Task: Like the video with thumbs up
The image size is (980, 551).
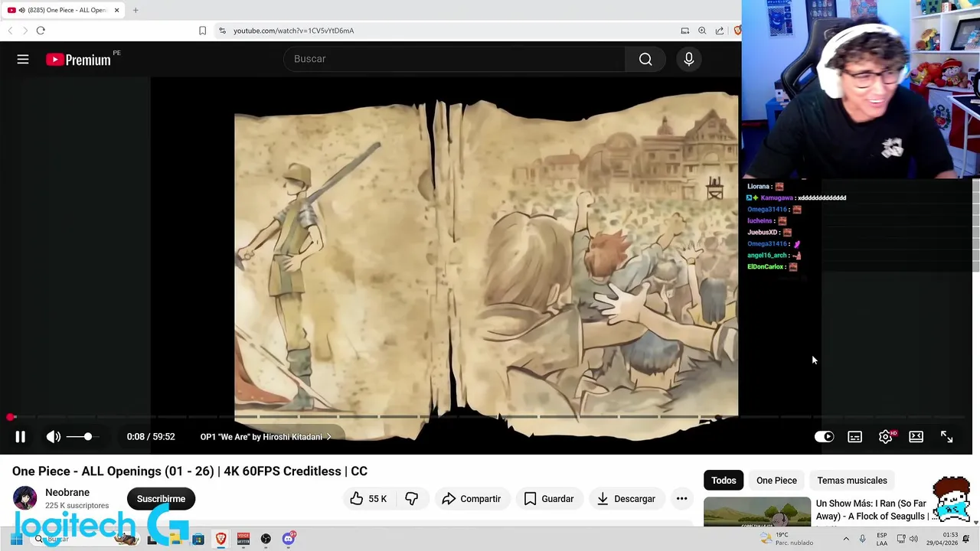Action: pyautogui.click(x=368, y=498)
